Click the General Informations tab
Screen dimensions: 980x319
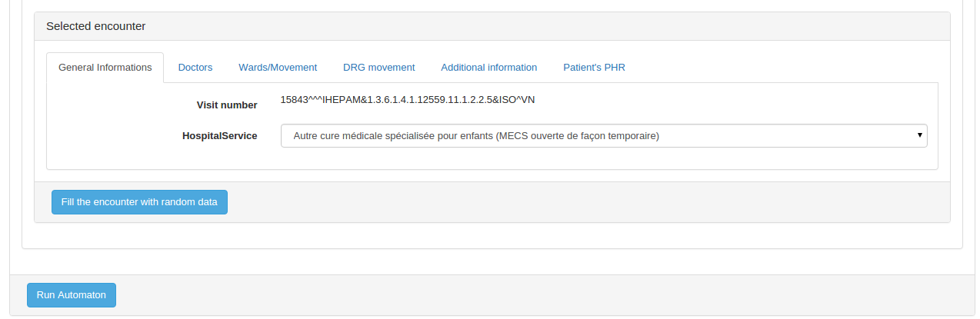(x=105, y=68)
